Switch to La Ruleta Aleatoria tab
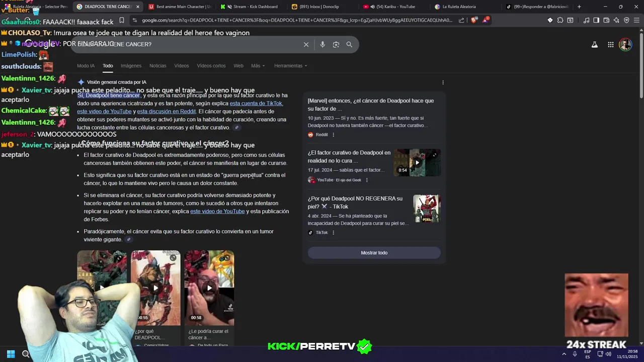Viewport: 644px width, 362px height. (465, 7)
